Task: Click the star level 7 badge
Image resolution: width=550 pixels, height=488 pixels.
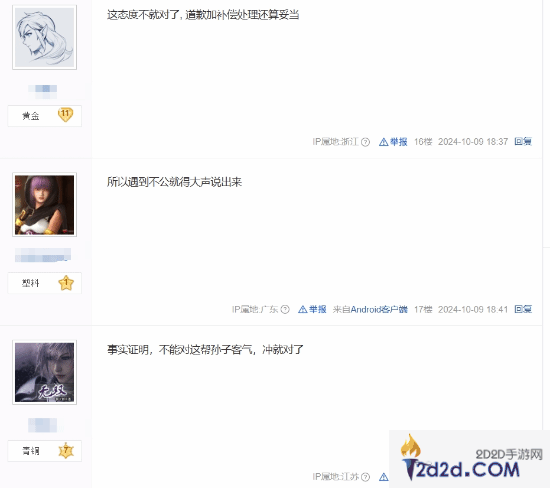Action: [66, 450]
